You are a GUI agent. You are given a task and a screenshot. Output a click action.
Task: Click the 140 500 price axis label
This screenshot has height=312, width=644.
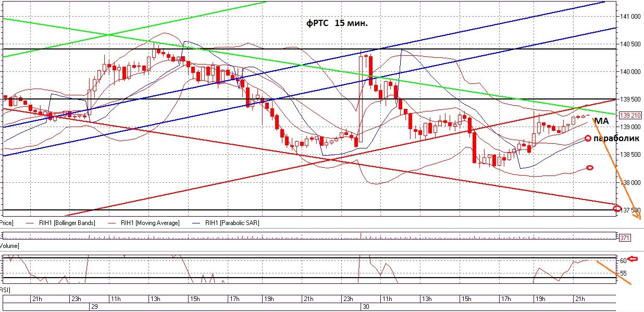[630, 44]
